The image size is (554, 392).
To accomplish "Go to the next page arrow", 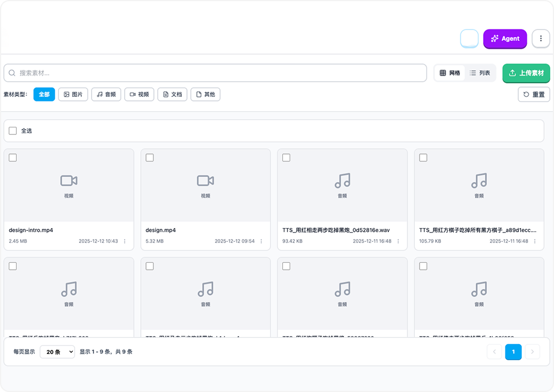I will click(532, 352).
